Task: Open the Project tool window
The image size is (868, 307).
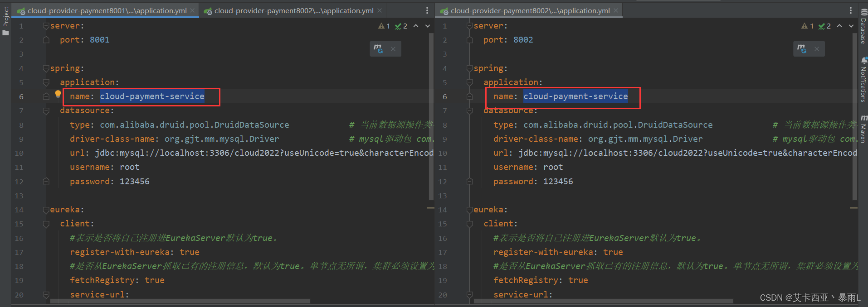Action: pos(5,20)
